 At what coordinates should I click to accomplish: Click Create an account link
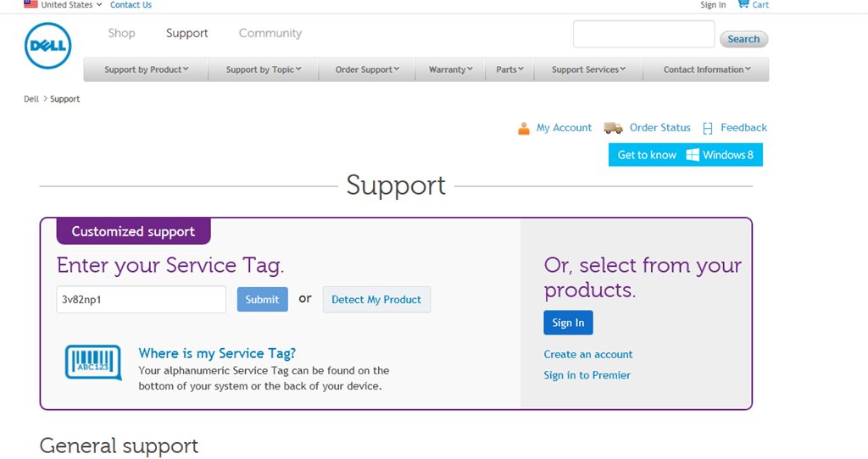(x=588, y=355)
